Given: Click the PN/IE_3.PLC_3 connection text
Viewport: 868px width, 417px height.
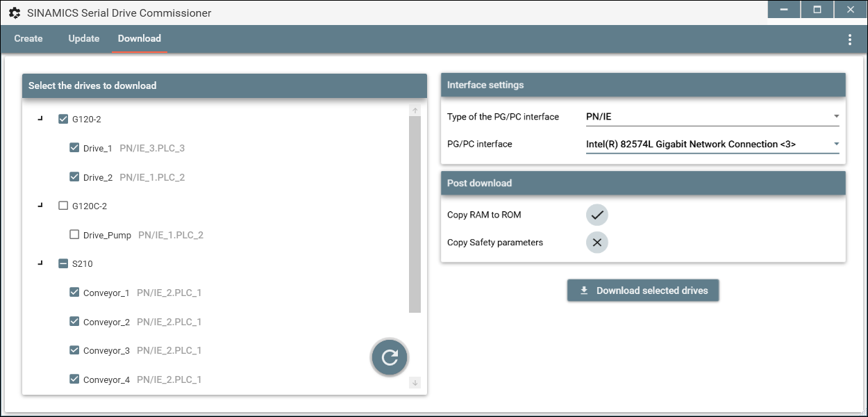Looking at the screenshot, I should click(152, 148).
